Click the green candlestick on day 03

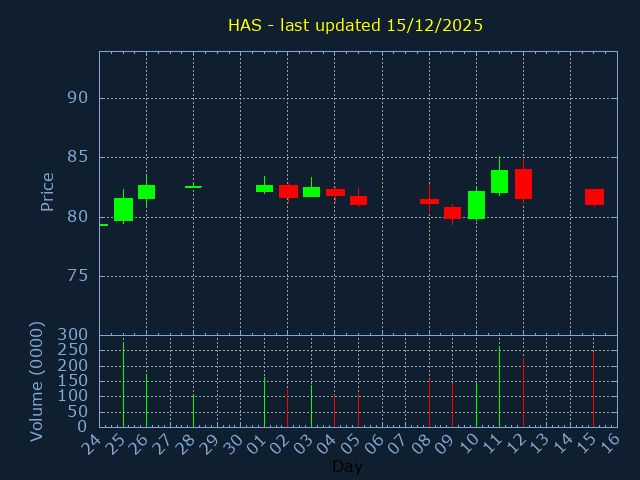point(311,192)
